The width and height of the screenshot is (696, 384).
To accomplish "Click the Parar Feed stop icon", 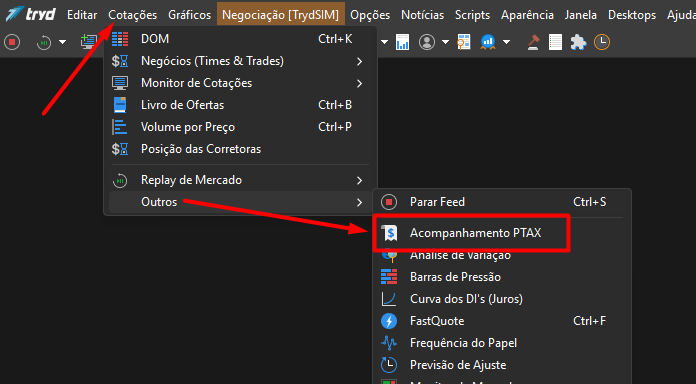I will pyautogui.click(x=389, y=202).
